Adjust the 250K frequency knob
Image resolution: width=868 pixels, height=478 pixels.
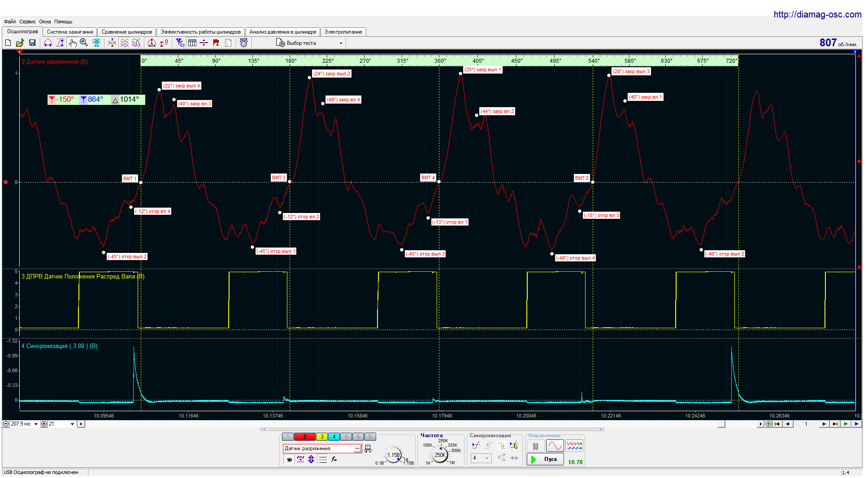point(440,455)
